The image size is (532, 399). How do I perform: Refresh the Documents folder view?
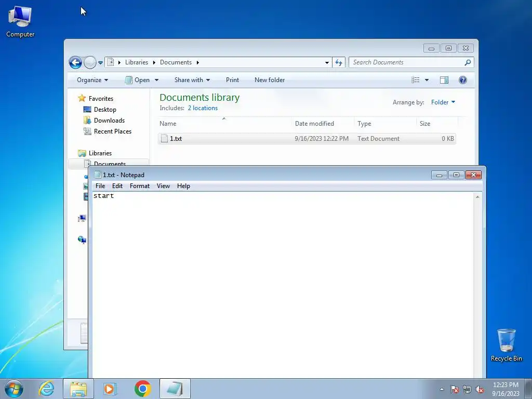click(339, 62)
